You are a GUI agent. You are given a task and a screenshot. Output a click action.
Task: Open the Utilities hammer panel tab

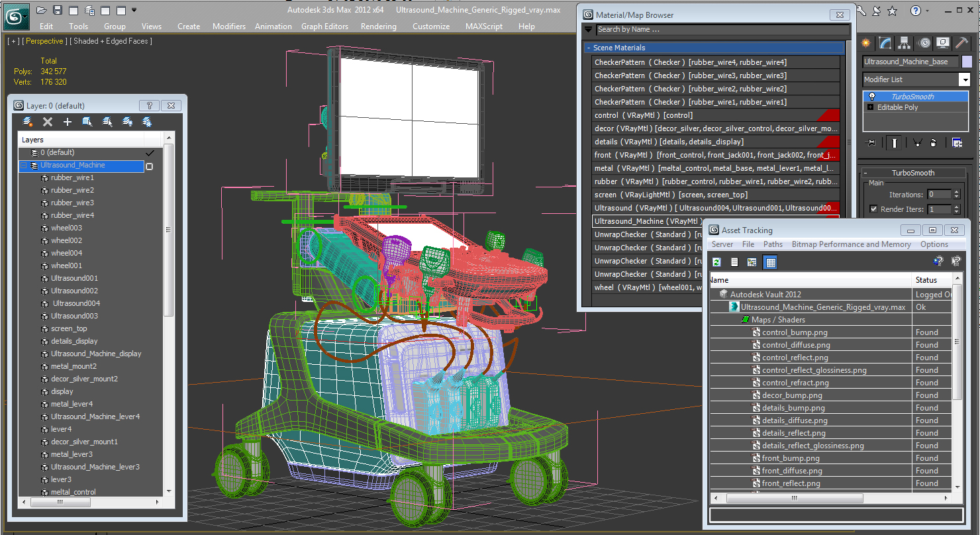click(962, 43)
